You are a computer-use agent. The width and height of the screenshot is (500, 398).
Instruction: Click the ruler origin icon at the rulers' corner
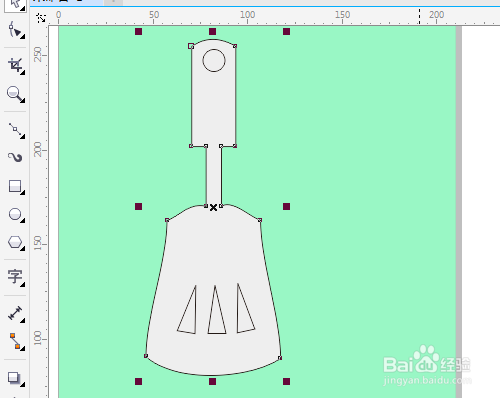click(x=41, y=18)
